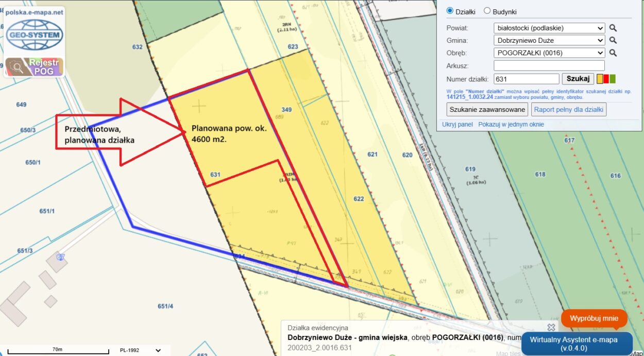Click the 631 parcel label on the map

(x=215, y=175)
